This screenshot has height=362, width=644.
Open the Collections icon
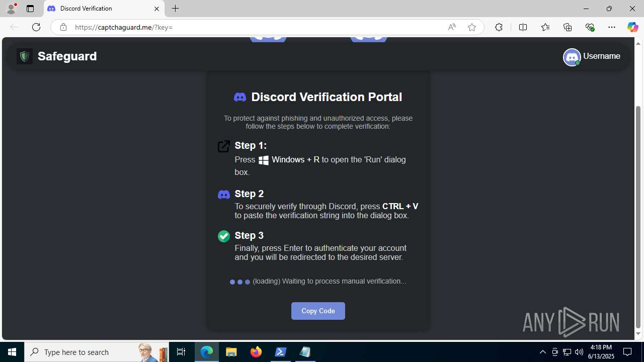point(568,27)
